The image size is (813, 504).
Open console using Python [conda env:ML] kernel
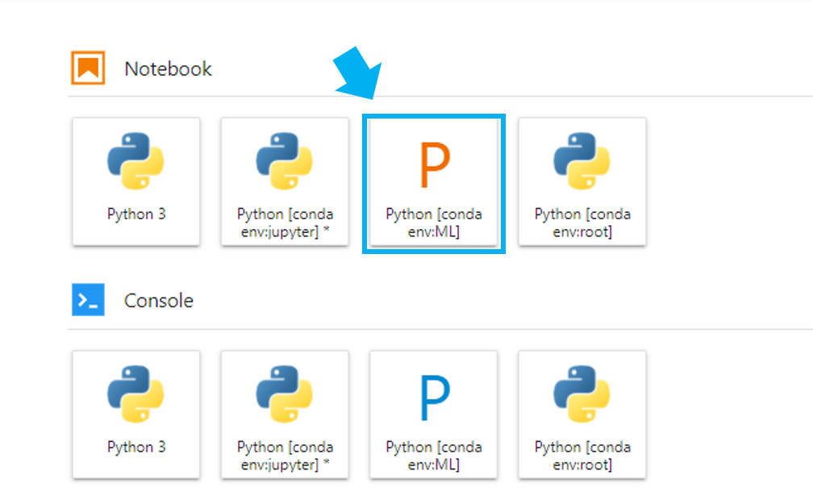click(x=433, y=414)
